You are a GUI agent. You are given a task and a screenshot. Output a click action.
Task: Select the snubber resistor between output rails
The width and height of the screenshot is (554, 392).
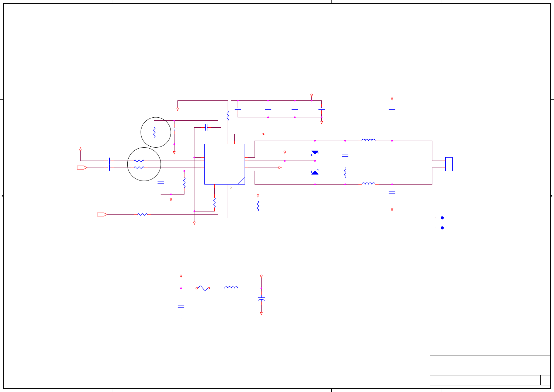click(345, 173)
